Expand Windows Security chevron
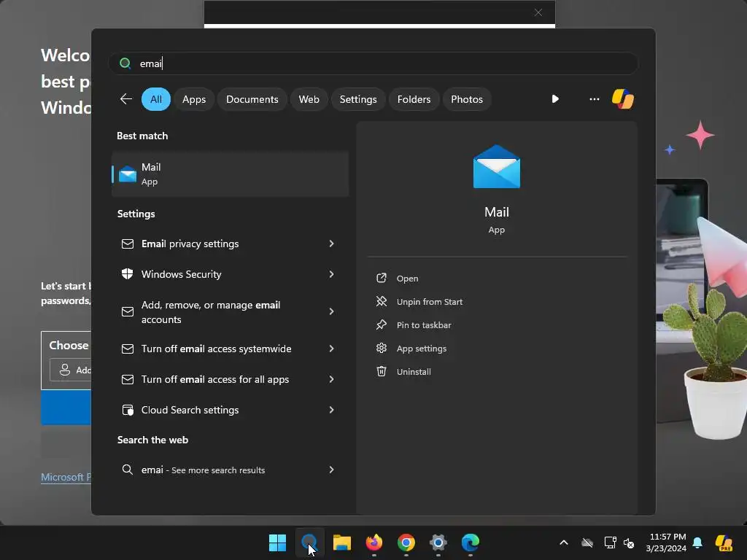747x560 pixels. [x=332, y=274]
